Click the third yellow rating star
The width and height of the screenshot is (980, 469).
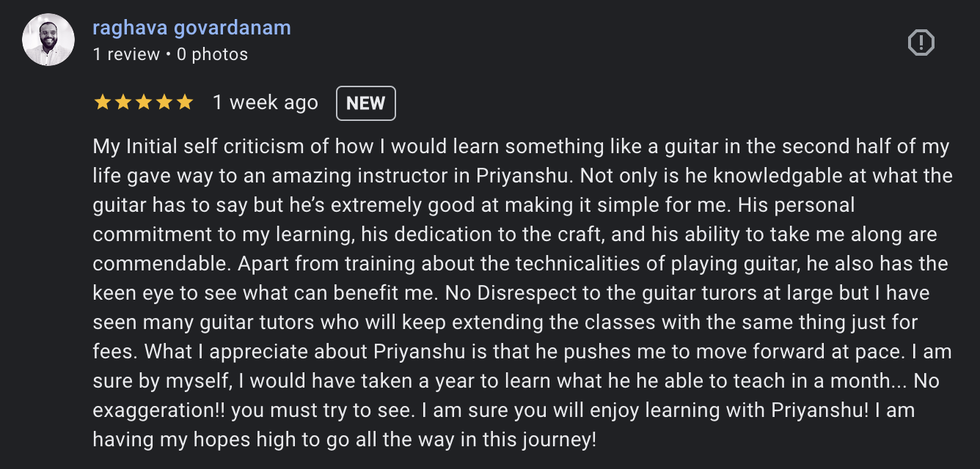point(143,103)
